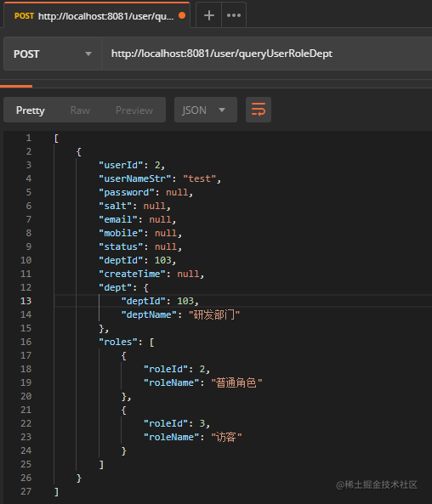Open the POST method dropdown arrow
Viewport: 432px width, 504px height.
pyautogui.click(x=88, y=54)
